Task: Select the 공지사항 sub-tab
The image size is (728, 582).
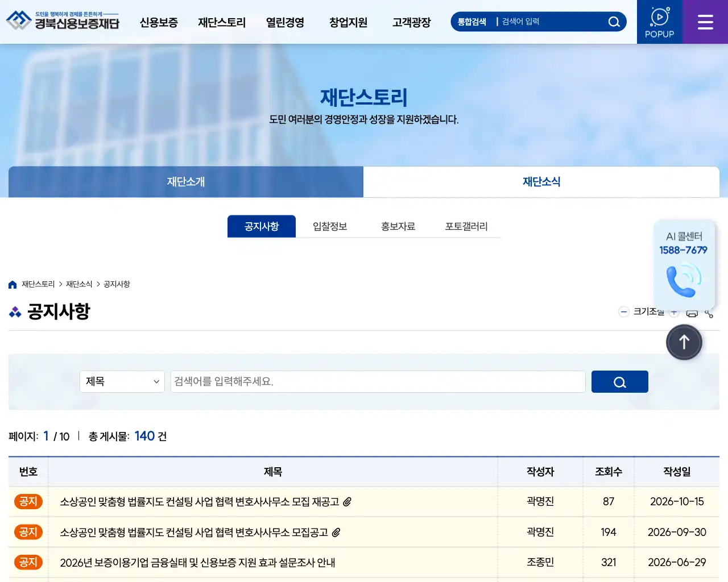Action: pos(262,226)
